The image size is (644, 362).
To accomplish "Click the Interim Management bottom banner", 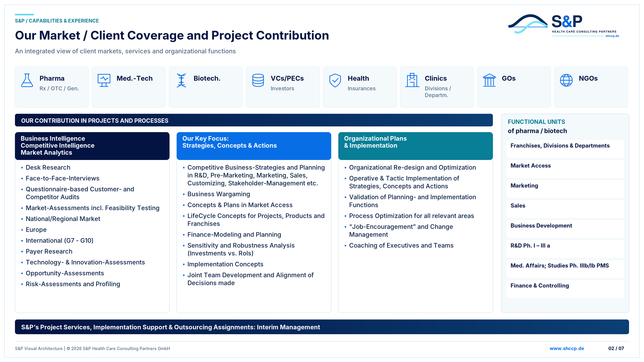I will click(322, 327).
